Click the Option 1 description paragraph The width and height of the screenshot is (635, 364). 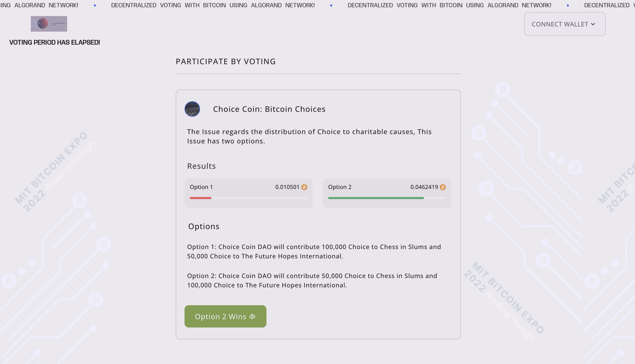314,252
